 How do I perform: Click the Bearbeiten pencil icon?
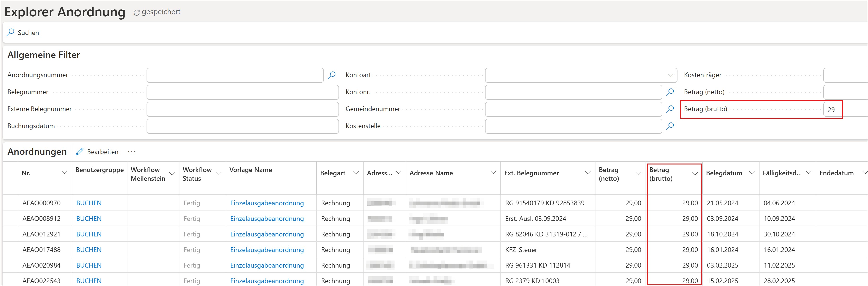(x=79, y=152)
